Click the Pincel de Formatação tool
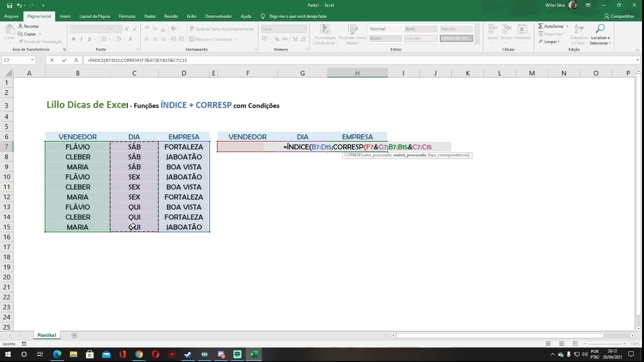The height and width of the screenshot is (362, 644). click(40, 42)
